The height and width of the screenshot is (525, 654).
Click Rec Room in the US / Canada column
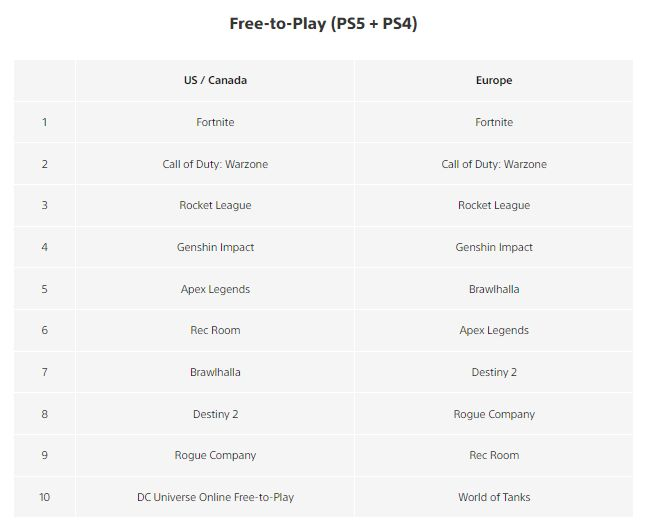pos(215,330)
